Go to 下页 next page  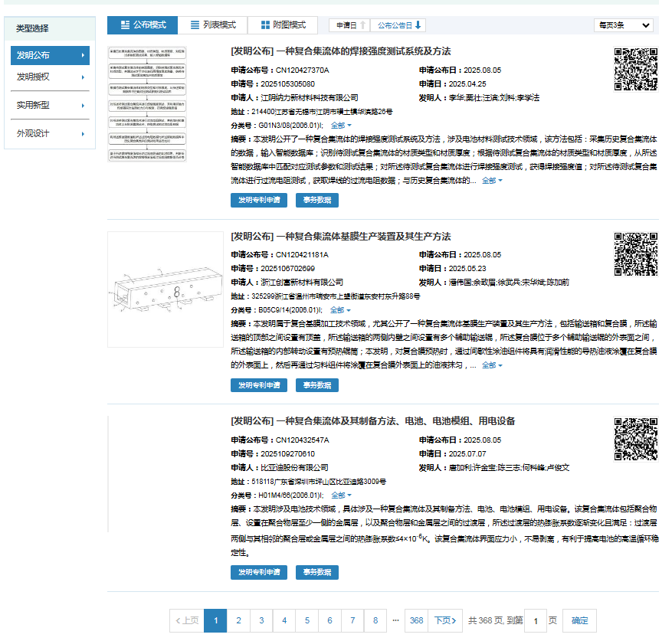[x=444, y=620]
